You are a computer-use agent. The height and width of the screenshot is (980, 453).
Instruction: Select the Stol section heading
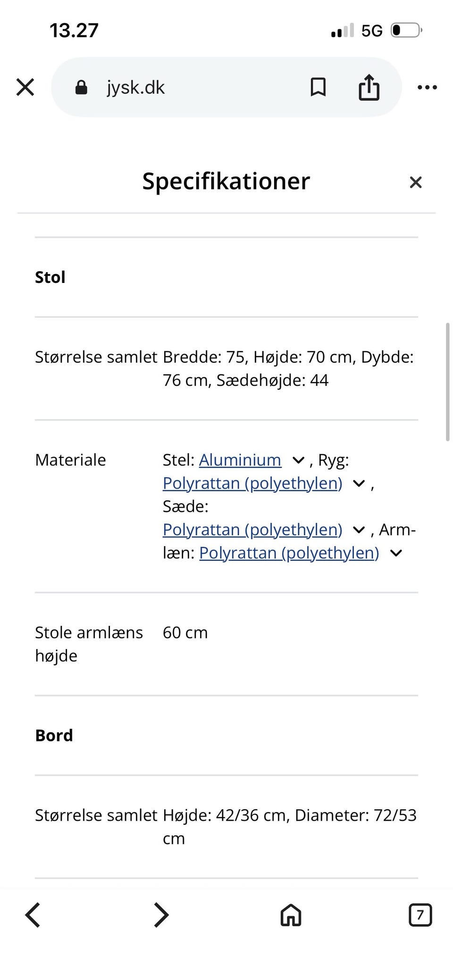pos(50,277)
